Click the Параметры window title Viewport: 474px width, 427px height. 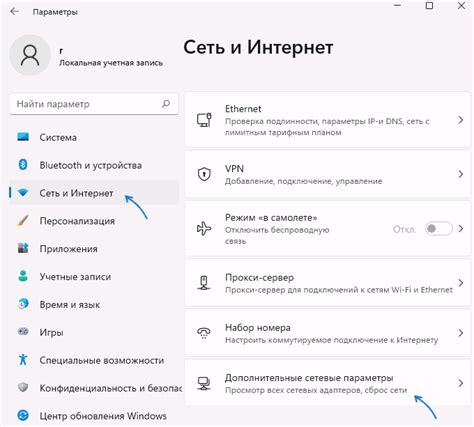coord(55,12)
